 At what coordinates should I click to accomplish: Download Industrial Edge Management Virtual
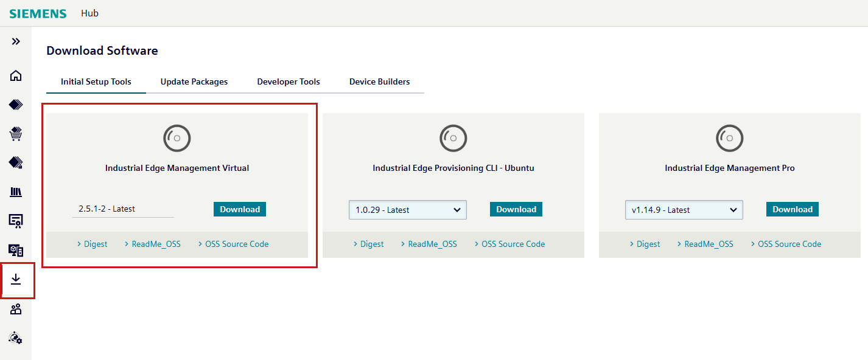point(239,209)
